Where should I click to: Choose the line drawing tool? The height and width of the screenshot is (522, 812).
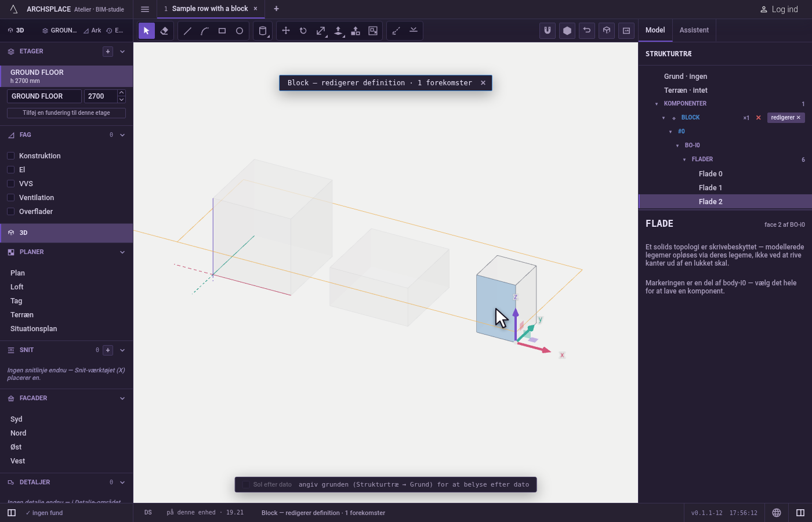point(187,31)
